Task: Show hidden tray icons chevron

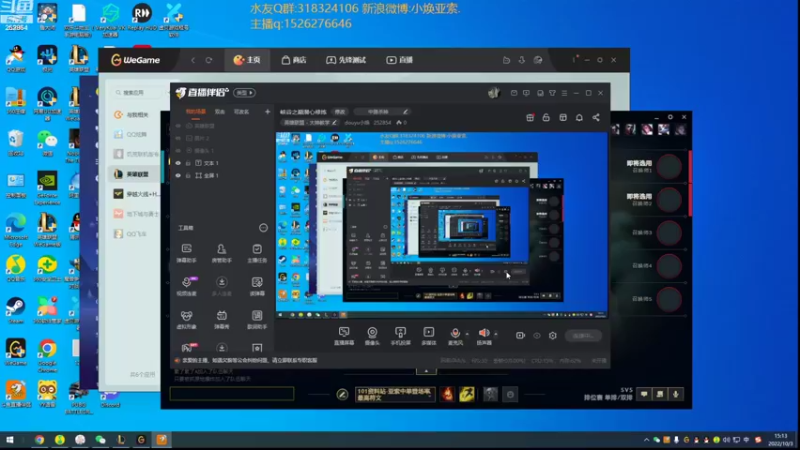Action: pos(646,439)
